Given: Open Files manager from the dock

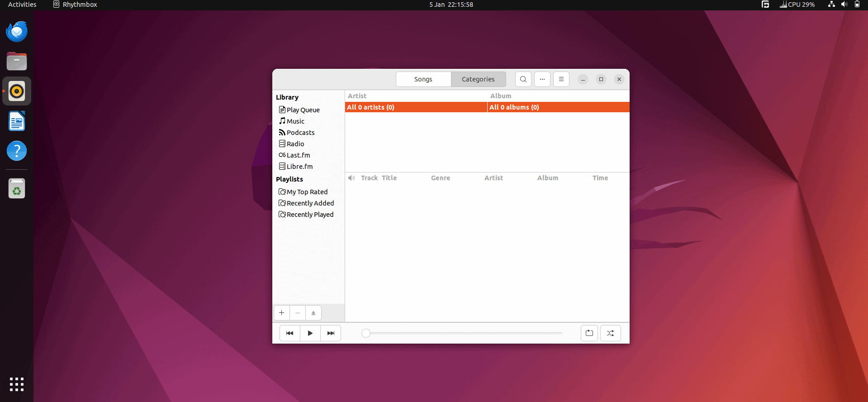Looking at the screenshot, I should point(17,61).
